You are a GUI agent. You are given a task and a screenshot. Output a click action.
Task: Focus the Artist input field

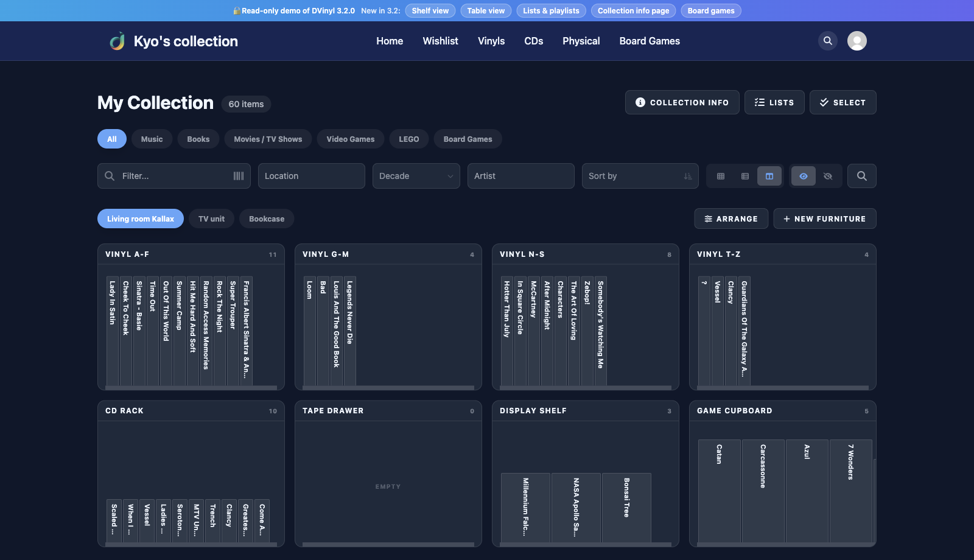(521, 176)
